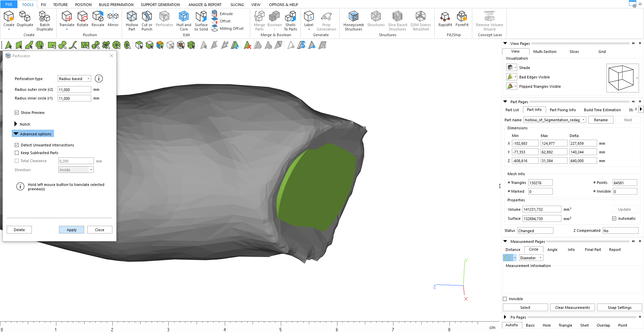Click the Delete button in Perforator
Image resolution: width=644 pixels, height=333 pixels.
(19, 230)
